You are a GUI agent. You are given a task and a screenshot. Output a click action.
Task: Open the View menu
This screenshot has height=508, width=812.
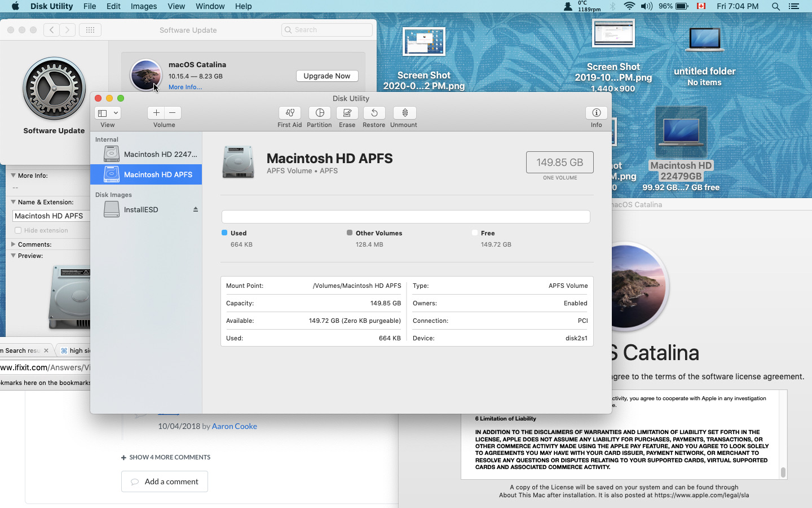click(x=176, y=6)
